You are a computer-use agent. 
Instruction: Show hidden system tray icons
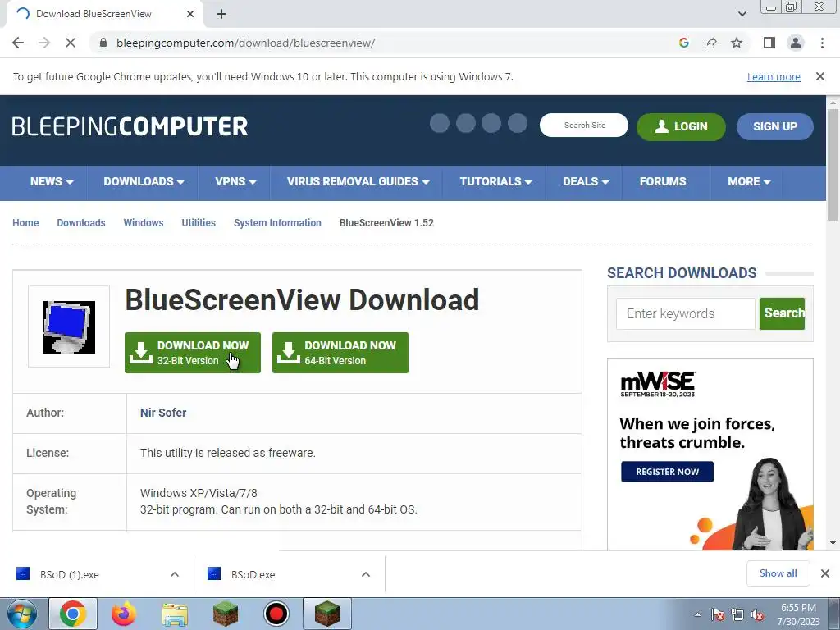point(697,614)
